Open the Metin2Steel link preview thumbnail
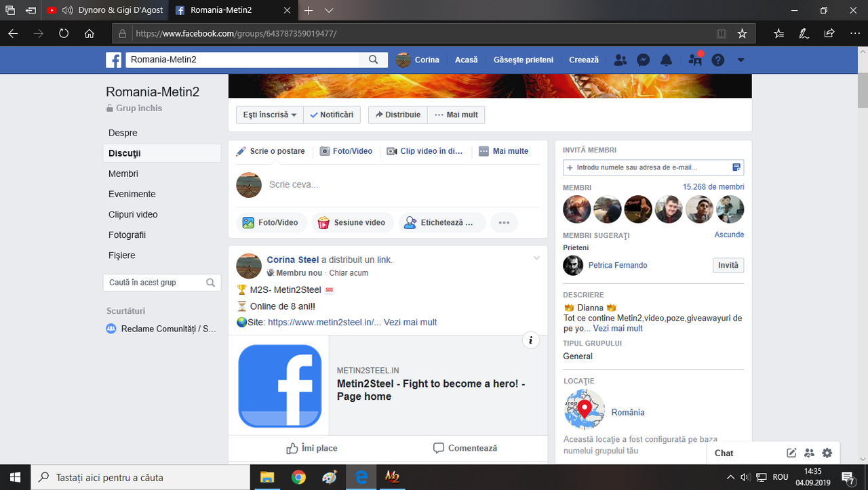This screenshot has height=490, width=868. [x=279, y=386]
